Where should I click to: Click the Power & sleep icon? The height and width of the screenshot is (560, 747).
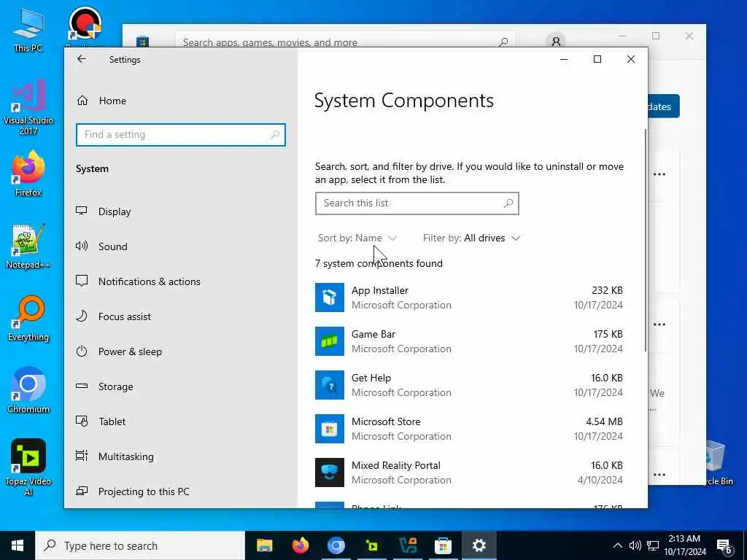82,351
